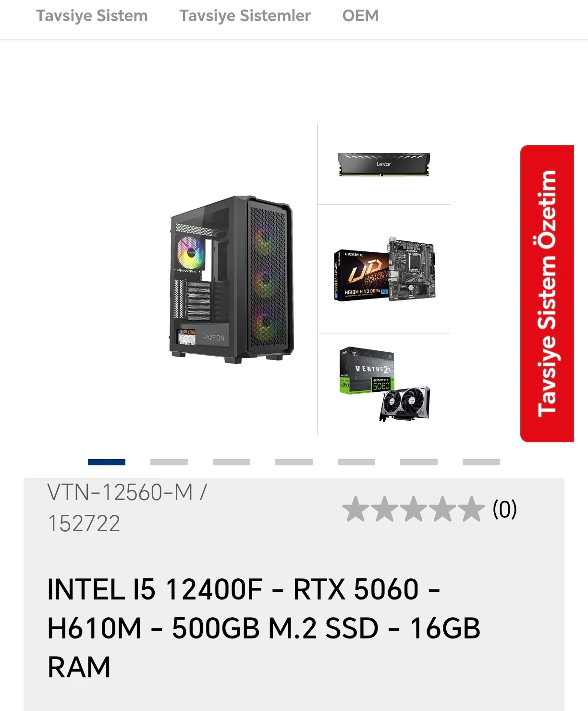View the Lexar RAM module thumbnail
Viewport: 588px width, 711px height.
384,165
